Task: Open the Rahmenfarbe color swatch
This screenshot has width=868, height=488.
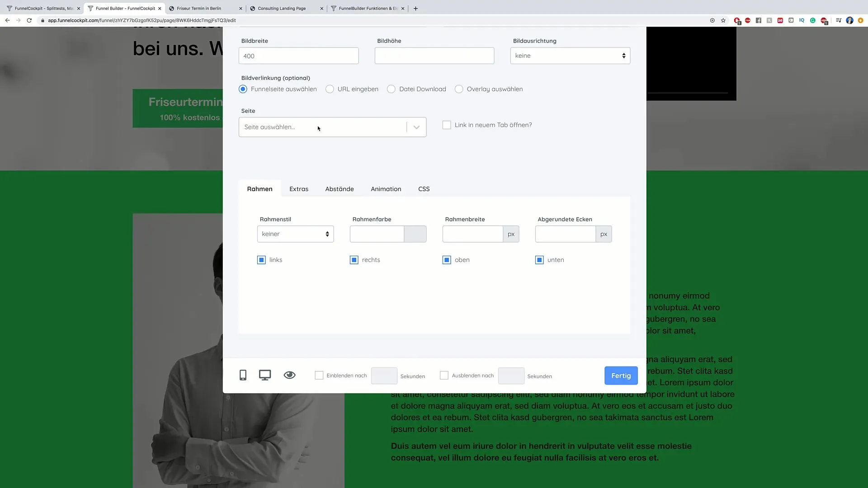Action: (x=415, y=234)
